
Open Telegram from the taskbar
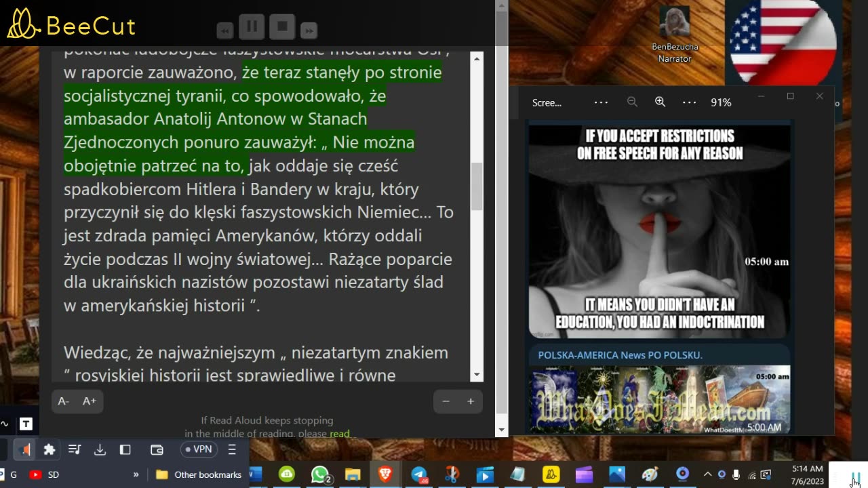(x=419, y=474)
